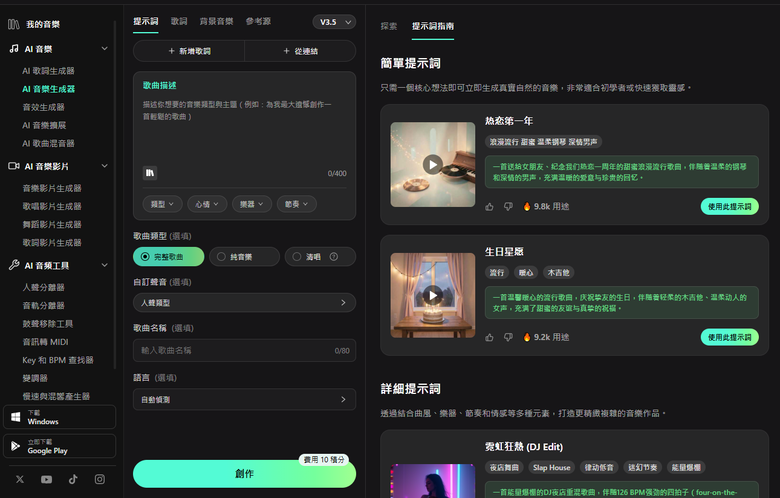Click plus icon on 新增歌詞
Screen dimensions: 780x498
pos(172,51)
